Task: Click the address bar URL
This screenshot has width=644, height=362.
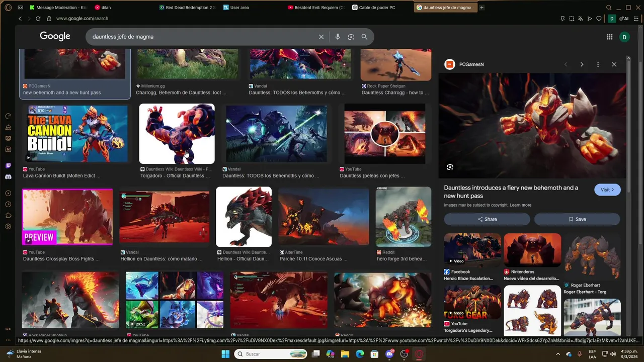Action: tap(82, 19)
